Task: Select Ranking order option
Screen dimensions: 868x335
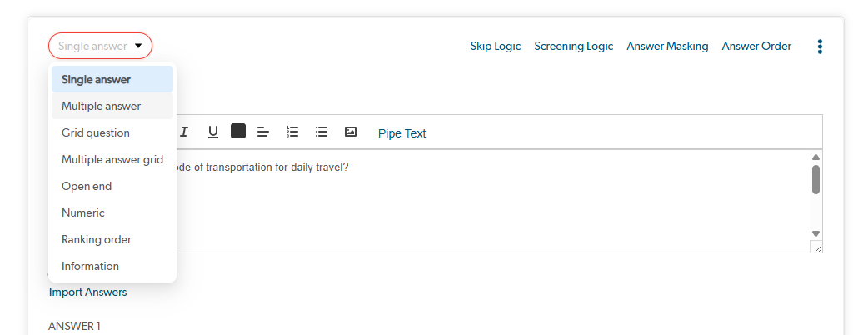Action: point(97,239)
